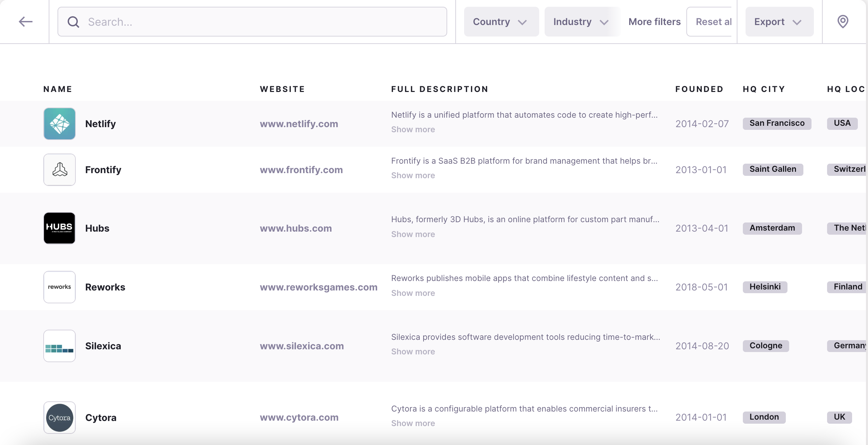The width and height of the screenshot is (868, 445).
Task: Click NAME column header to sort
Action: 58,89
